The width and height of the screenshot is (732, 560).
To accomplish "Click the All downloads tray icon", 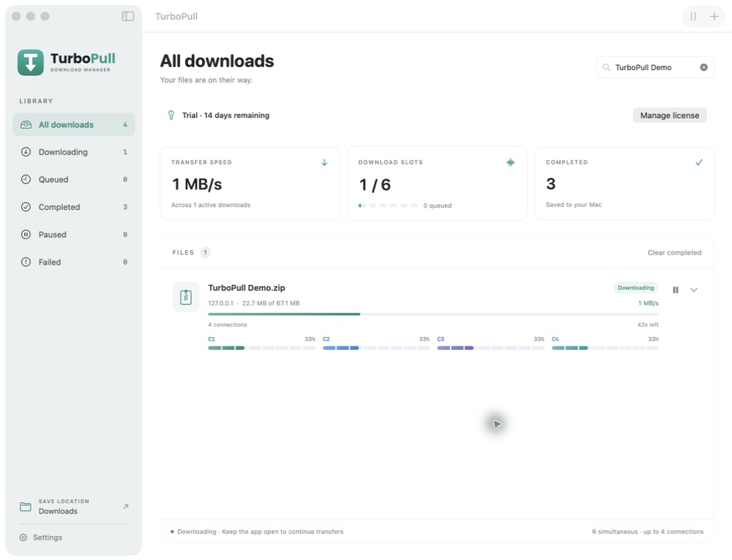I will (26, 125).
